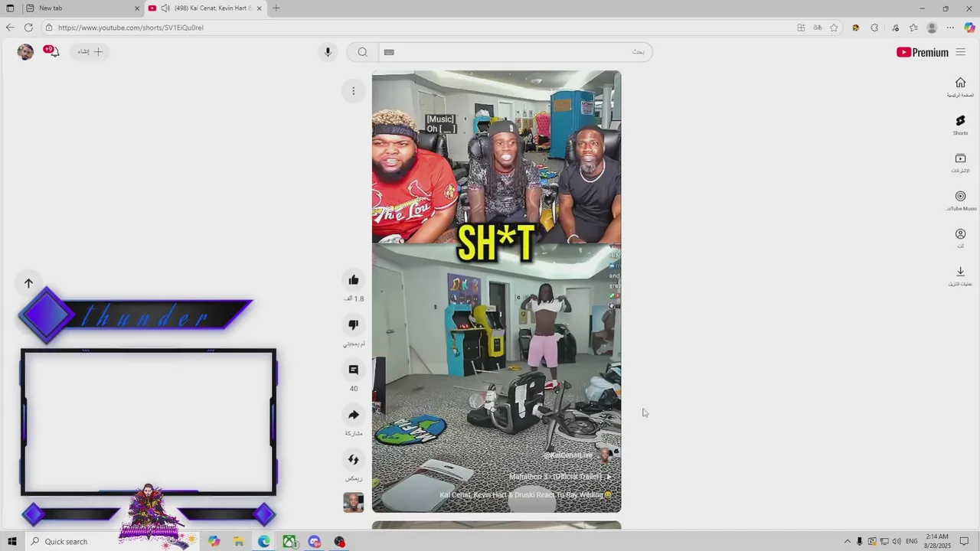Show hidden system tray icons chevron
The image size is (980, 551).
coord(847,541)
